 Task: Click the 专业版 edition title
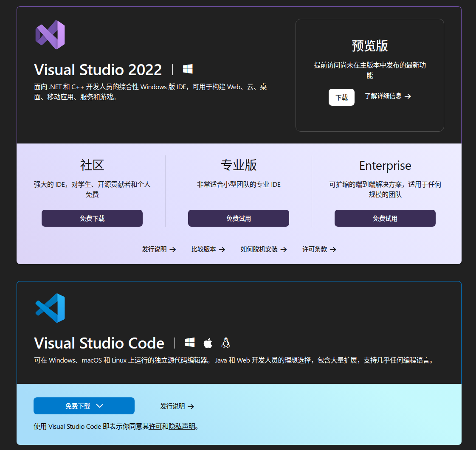click(239, 165)
